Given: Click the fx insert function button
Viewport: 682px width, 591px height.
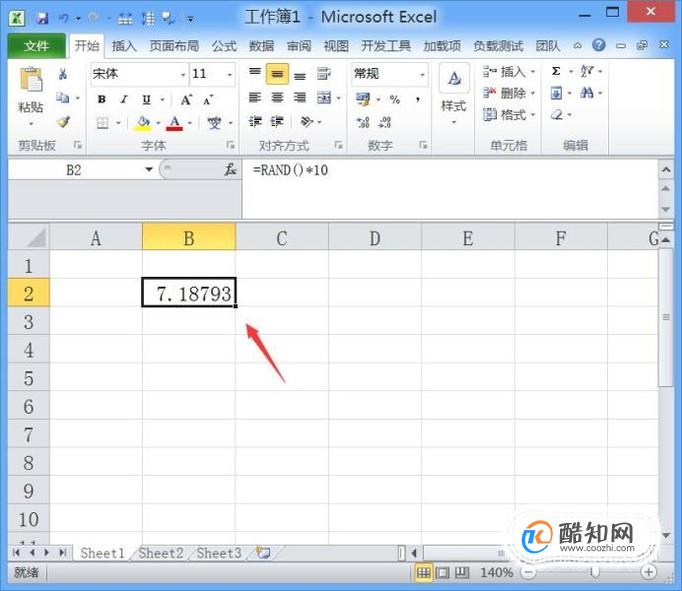Looking at the screenshot, I should click(x=230, y=170).
